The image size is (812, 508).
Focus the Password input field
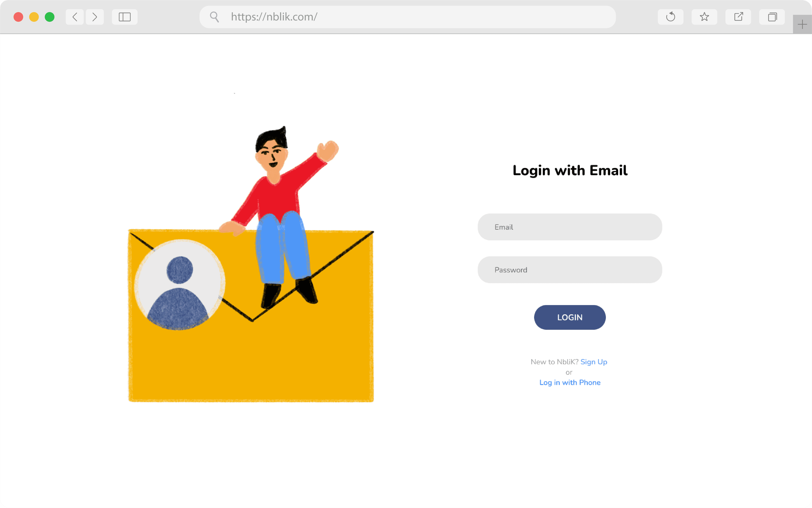[x=570, y=270]
